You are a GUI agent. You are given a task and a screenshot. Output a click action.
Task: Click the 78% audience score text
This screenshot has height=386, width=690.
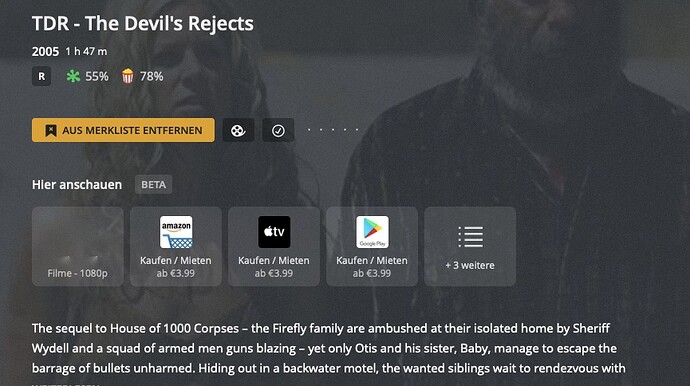151,77
